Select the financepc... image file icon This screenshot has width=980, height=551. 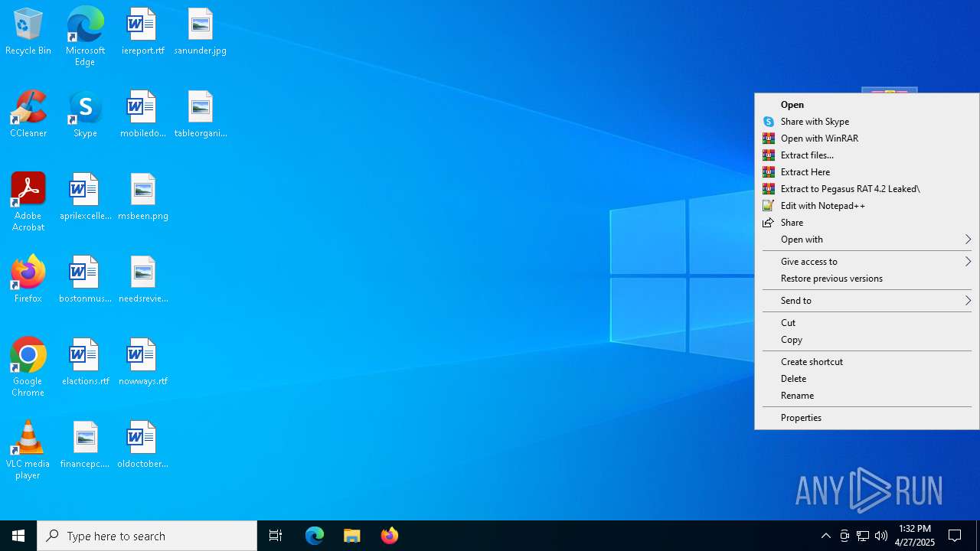[x=85, y=445]
